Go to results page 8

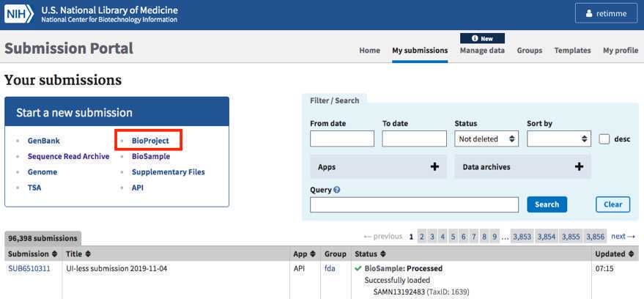[x=484, y=237]
